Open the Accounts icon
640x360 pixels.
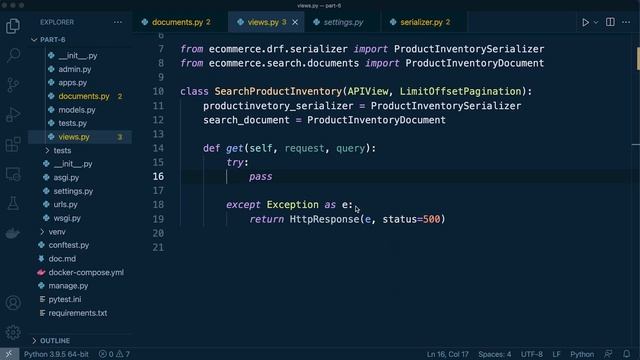point(13,303)
